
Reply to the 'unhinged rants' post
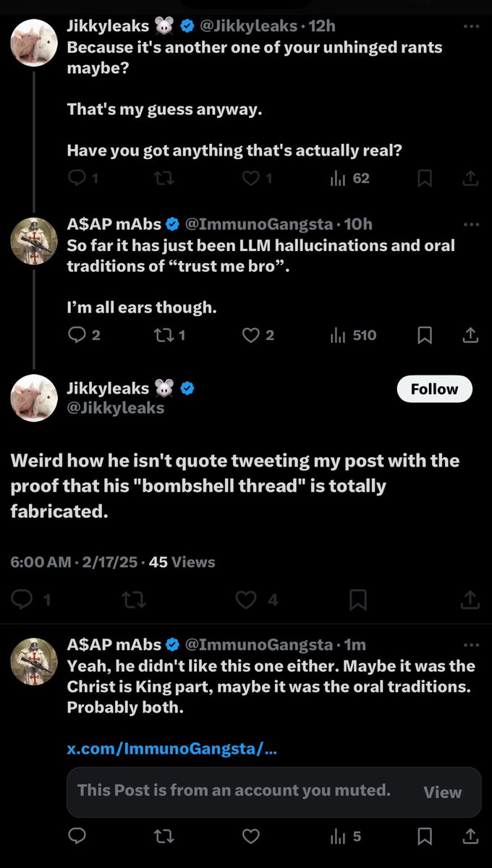point(77,178)
